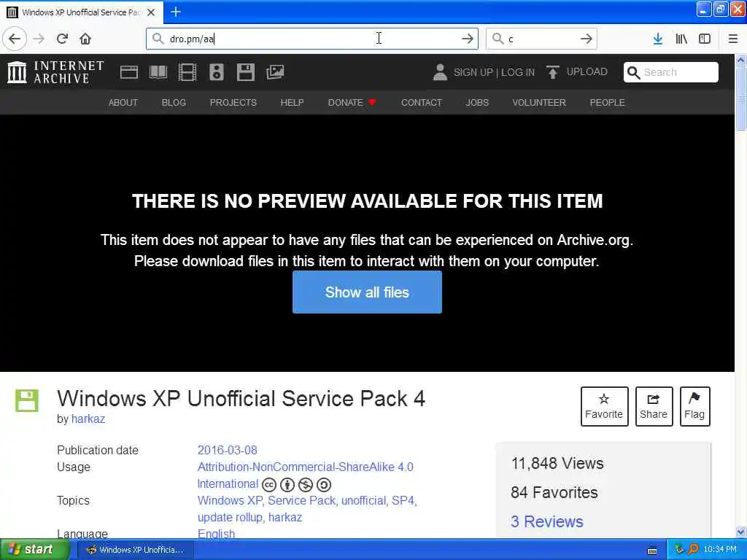Click the unofficial topic link
Screen dimensions: 747x560
pyautogui.click(x=363, y=500)
